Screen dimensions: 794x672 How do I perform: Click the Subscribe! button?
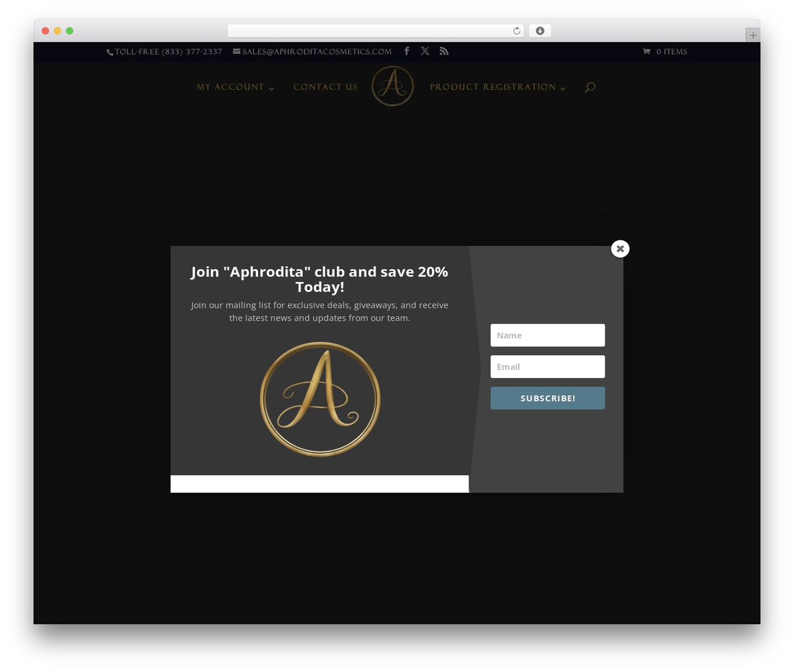548,398
